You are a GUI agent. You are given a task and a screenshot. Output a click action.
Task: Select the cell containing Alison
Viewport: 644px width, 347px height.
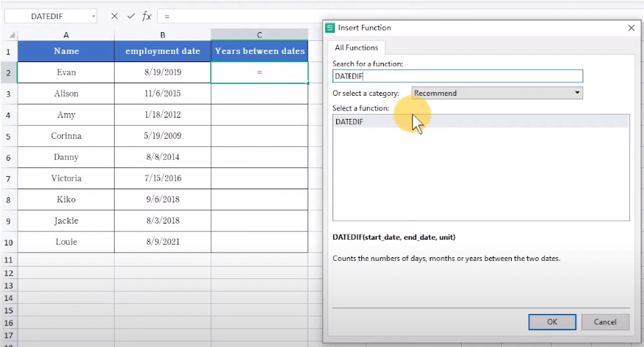coord(66,94)
